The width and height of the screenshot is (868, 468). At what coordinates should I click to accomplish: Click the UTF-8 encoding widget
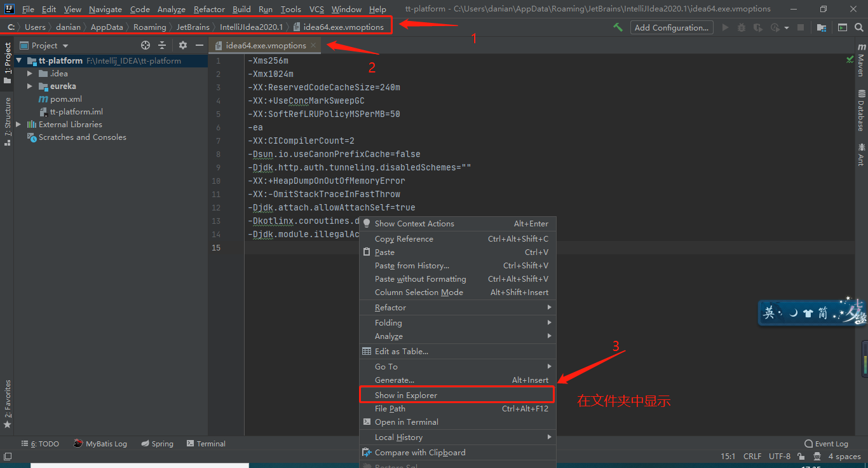coord(780,457)
